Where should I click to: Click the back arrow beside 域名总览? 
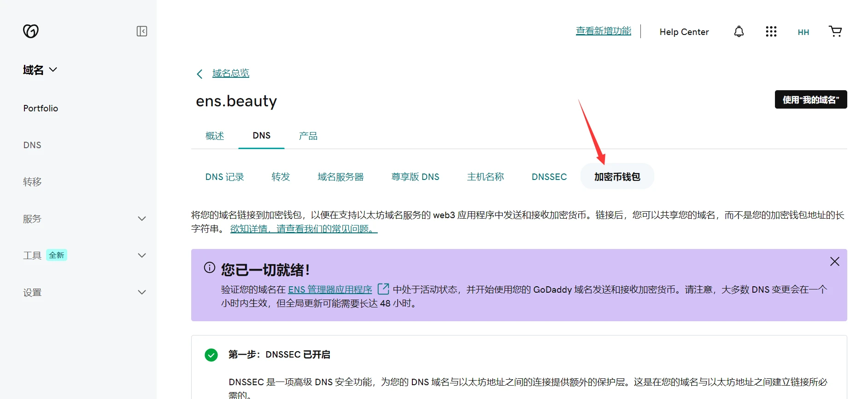199,74
